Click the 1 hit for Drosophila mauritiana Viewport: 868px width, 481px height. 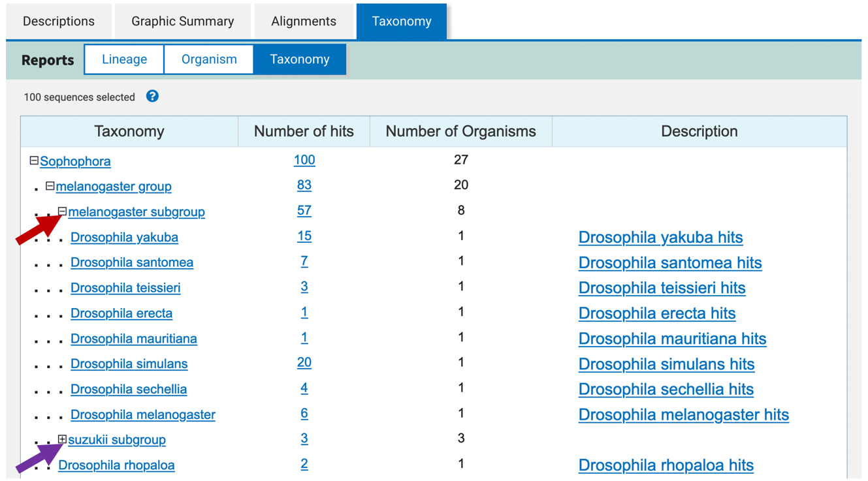(304, 338)
